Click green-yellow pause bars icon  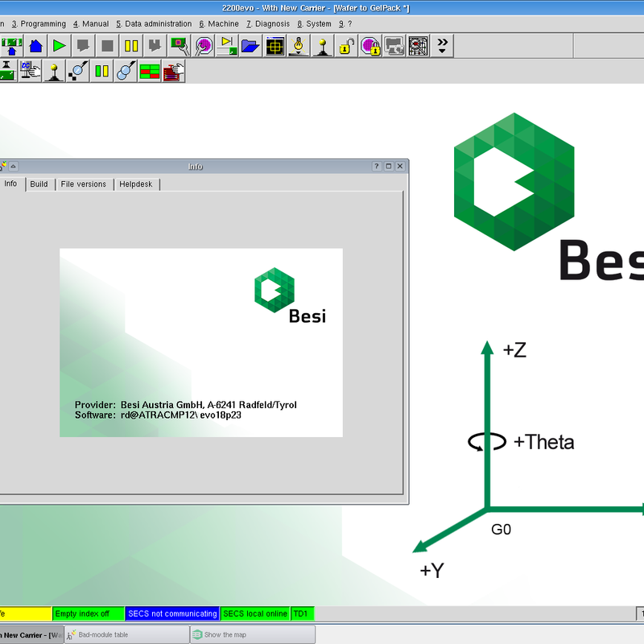click(x=101, y=71)
